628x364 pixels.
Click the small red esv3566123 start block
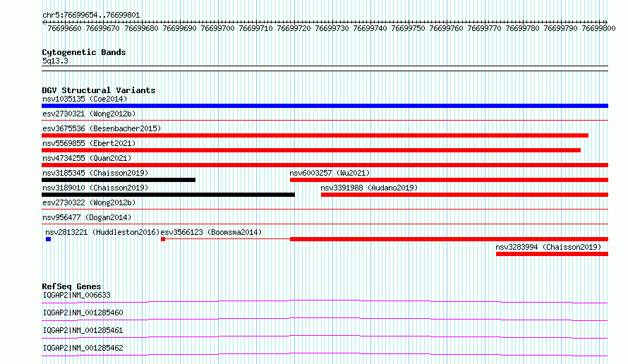tap(163, 239)
